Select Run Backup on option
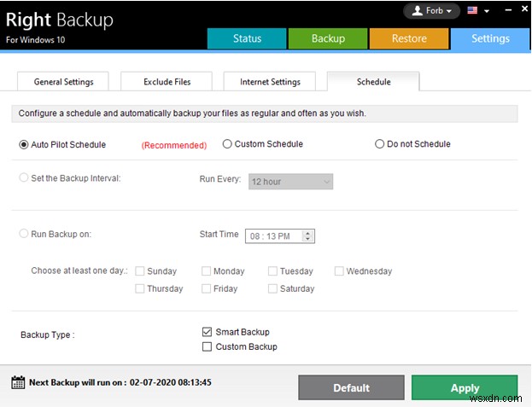Screen dimensions: 532x407 [x=23, y=234]
